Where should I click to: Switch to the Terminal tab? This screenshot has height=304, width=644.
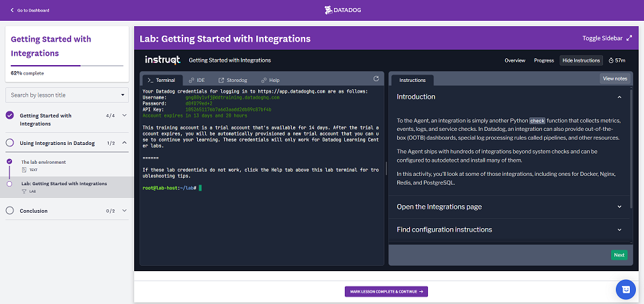coord(162,80)
